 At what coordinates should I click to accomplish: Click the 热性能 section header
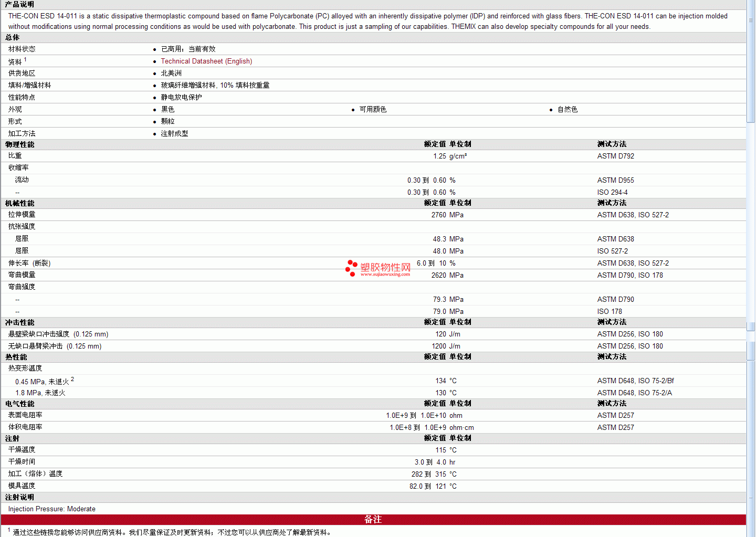coord(16,357)
